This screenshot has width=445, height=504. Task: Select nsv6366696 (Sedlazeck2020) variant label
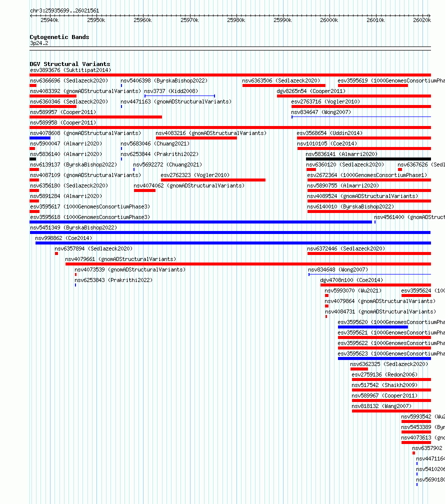[69, 80]
